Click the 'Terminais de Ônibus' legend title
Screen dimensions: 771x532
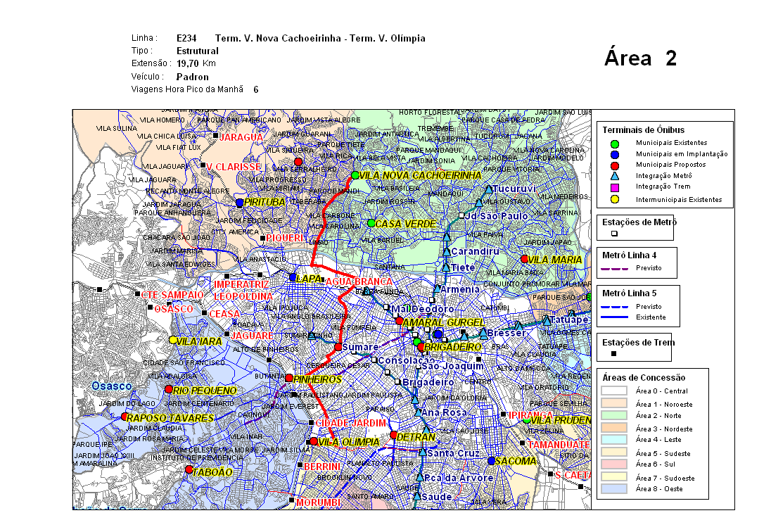coord(643,130)
